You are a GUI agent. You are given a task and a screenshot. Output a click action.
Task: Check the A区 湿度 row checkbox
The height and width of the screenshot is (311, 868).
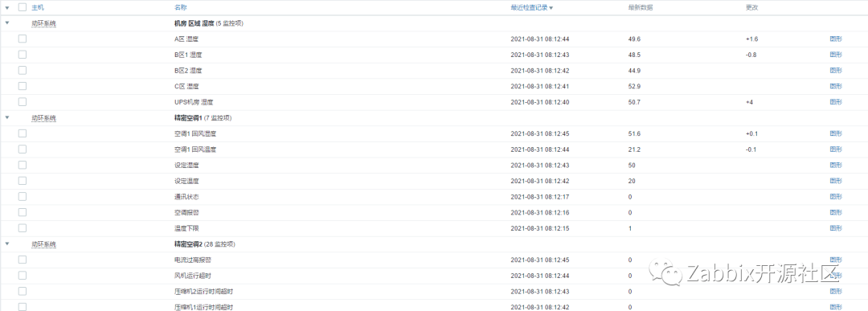pos(23,39)
